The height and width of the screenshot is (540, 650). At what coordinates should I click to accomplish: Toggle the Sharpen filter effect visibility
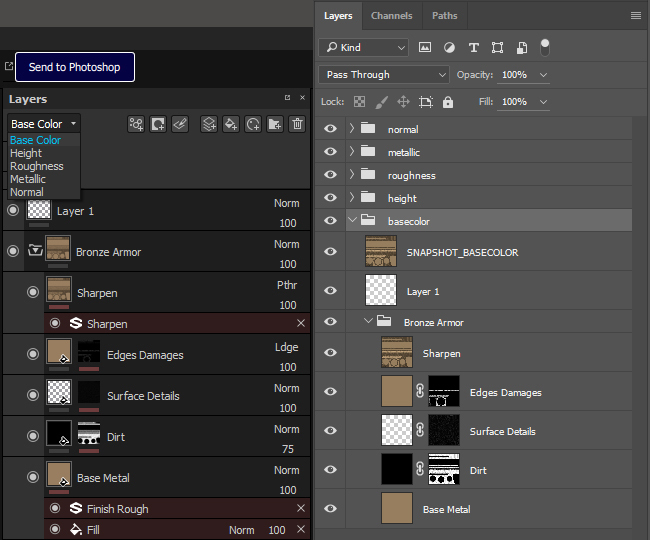pyautogui.click(x=55, y=323)
